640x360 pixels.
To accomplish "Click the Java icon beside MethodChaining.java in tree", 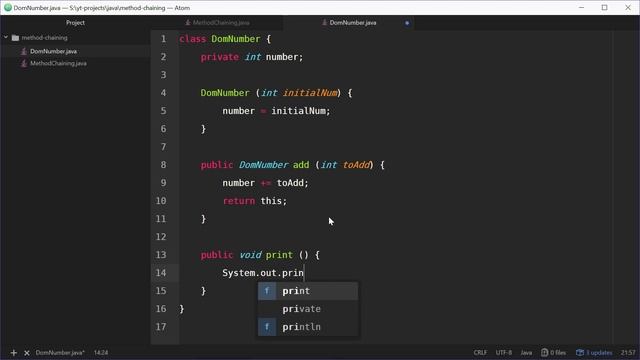I will tap(24, 64).
